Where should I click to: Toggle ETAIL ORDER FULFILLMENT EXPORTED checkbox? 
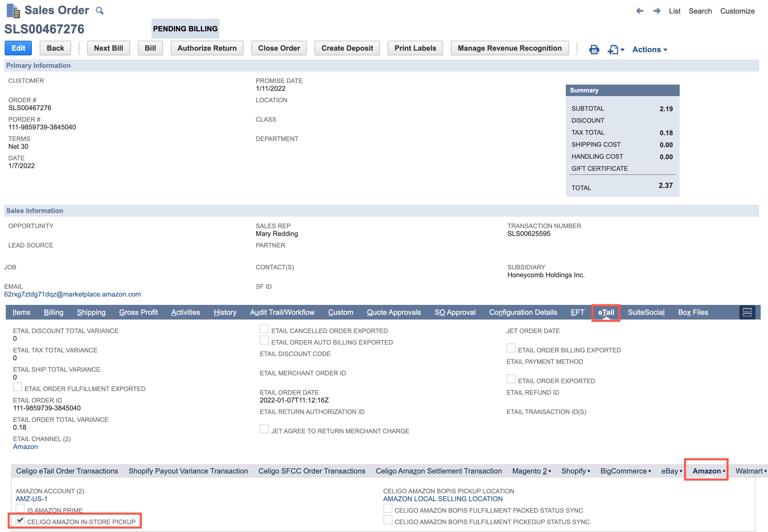17,387
